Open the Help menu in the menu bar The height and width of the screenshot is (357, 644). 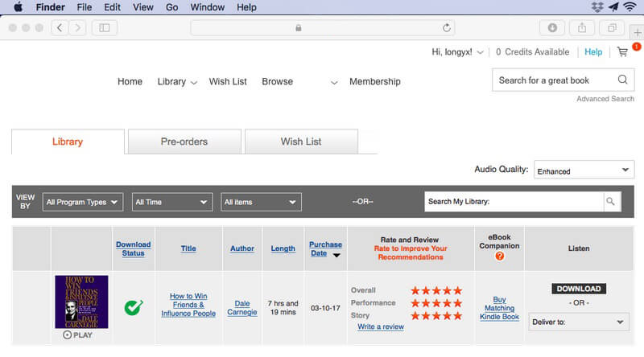246,7
